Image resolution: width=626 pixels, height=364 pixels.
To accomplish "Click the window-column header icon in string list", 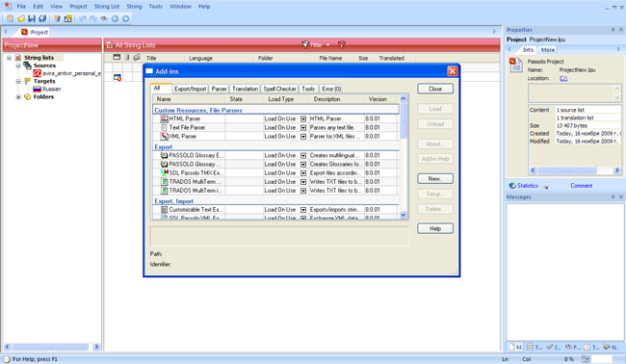I will [x=117, y=58].
